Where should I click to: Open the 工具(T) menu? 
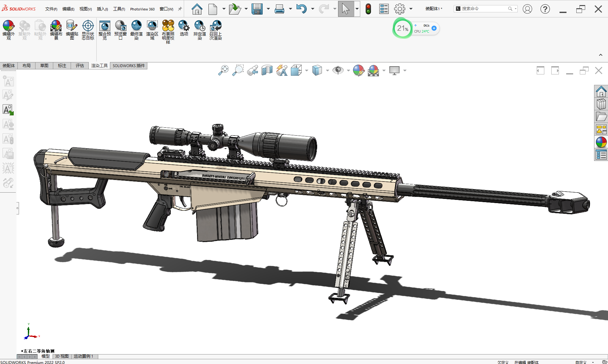pyautogui.click(x=119, y=9)
